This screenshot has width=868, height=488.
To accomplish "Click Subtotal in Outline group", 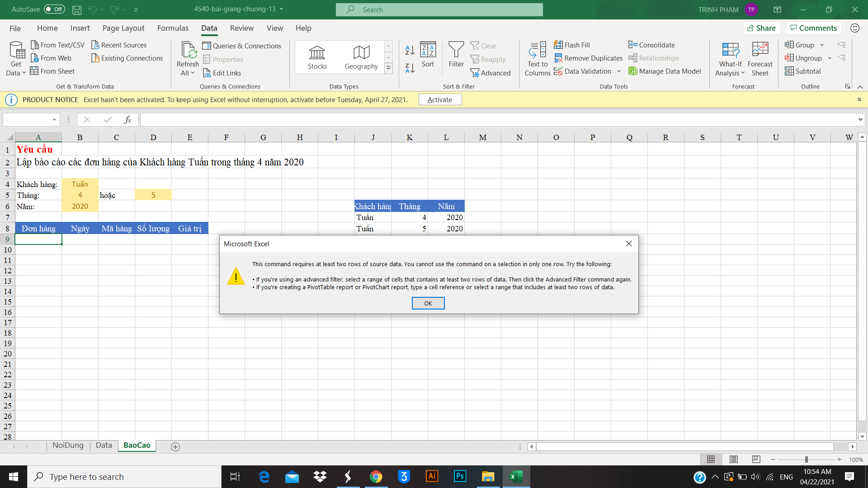I will [x=803, y=71].
